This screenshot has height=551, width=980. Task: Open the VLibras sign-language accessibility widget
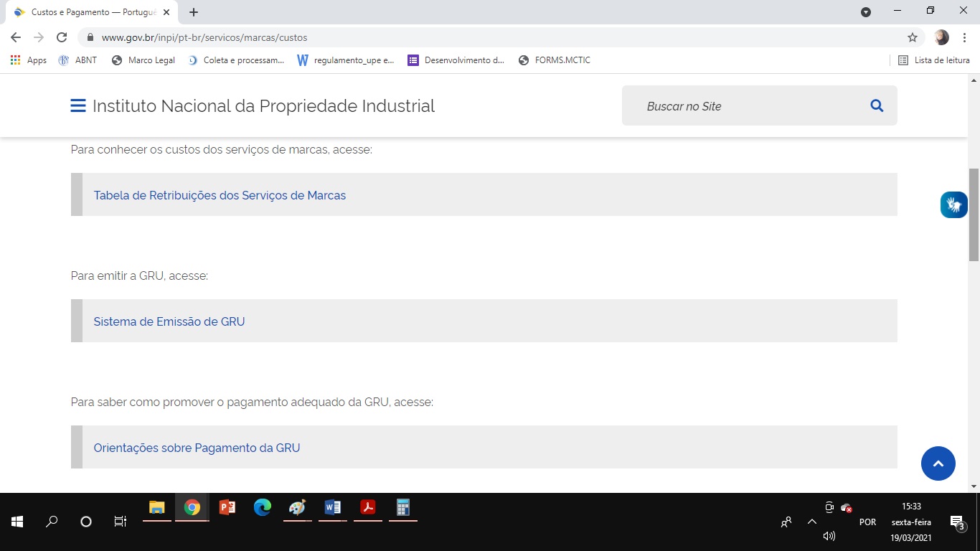pos(954,204)
